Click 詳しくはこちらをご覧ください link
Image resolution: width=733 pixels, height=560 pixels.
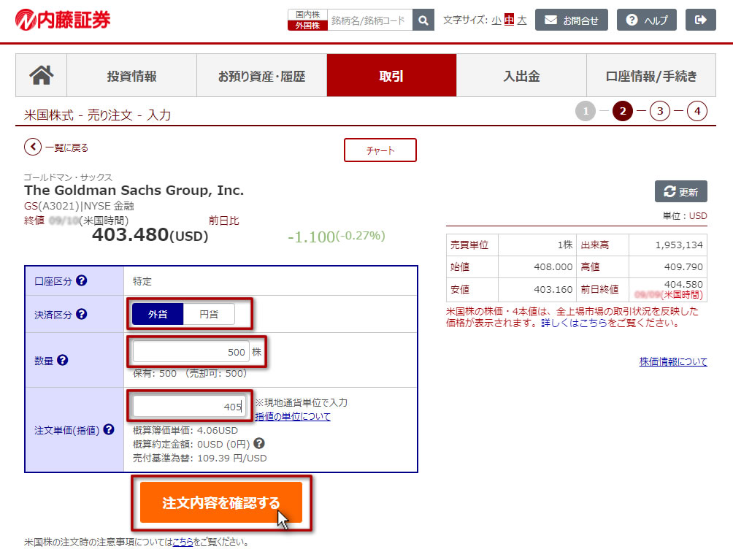point(610,323)
